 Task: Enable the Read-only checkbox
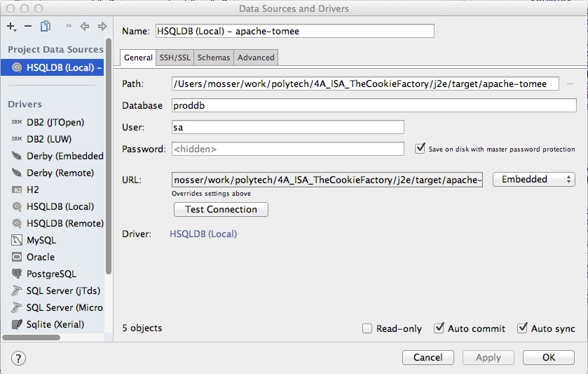point(367,328)
